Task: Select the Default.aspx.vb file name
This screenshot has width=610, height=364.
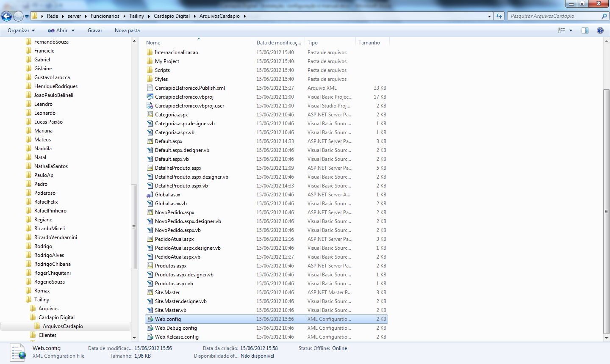Action: [x=172, y=159]
